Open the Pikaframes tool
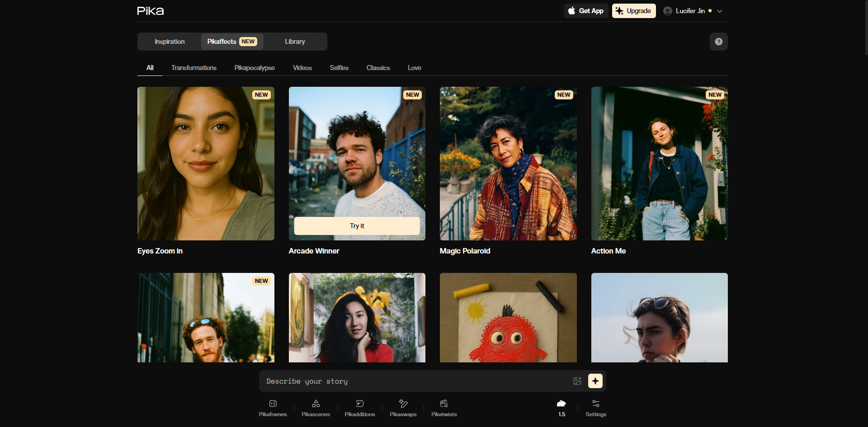The width and height of the screenshot is (868, 427). (x=273, y=408)
